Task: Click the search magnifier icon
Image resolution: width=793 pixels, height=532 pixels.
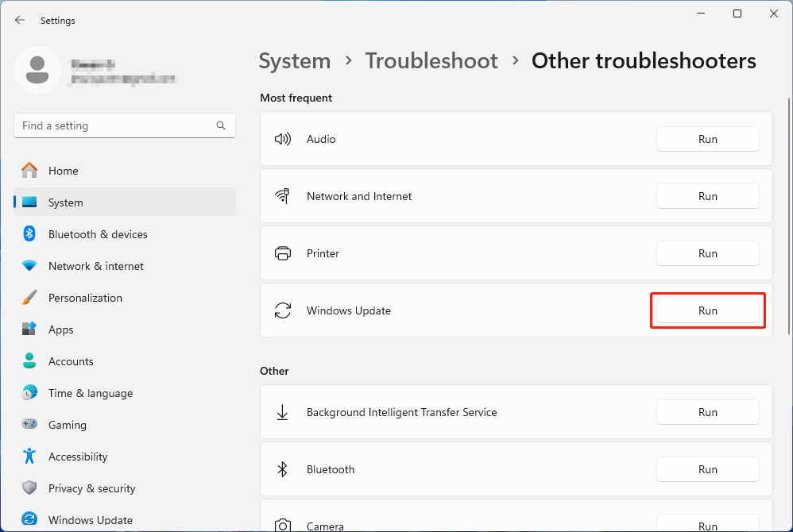Action: pos(220,125)
